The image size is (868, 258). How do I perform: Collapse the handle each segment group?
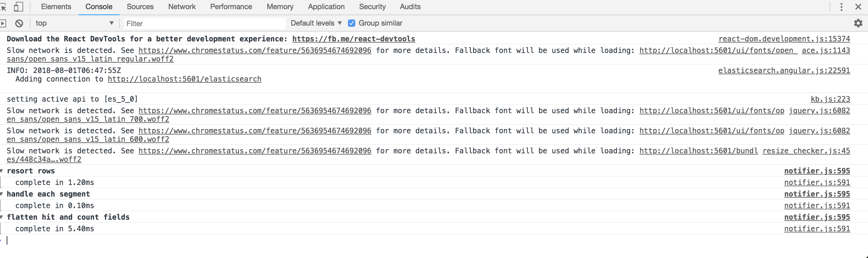click(2, 194)
